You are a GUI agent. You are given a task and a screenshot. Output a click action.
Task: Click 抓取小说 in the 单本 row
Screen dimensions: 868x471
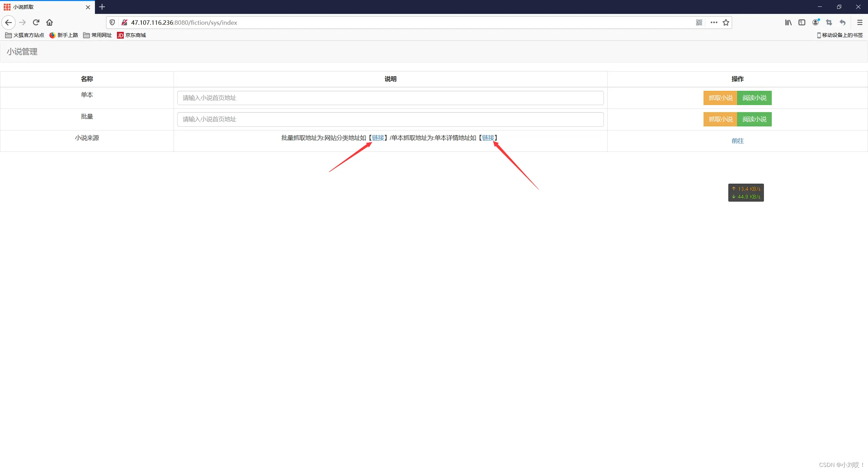click(x=720, y=98)
